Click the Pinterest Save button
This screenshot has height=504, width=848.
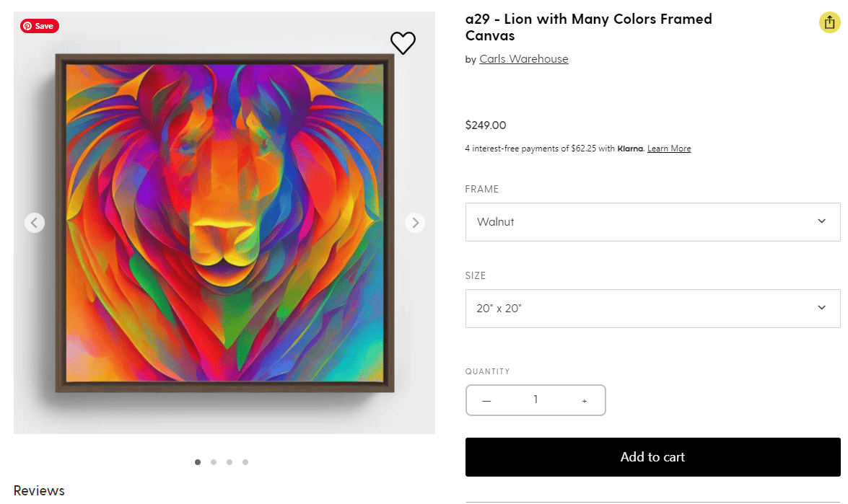coord(39,26)
